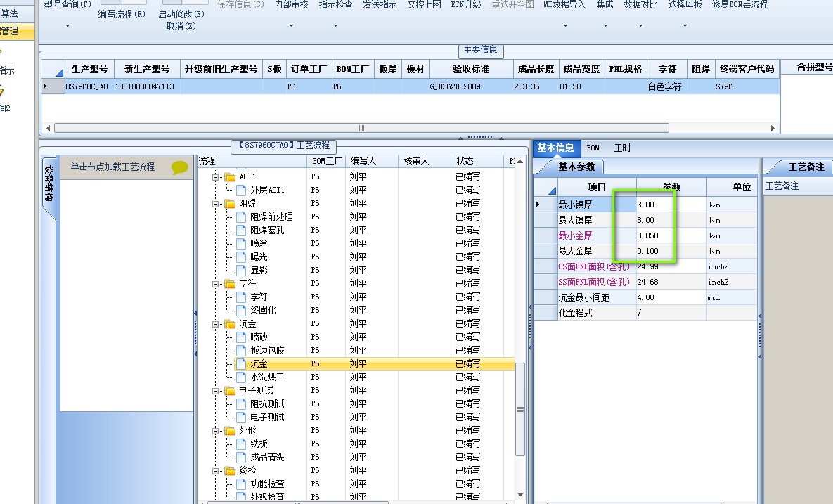Switch to the 基本信息 tab
Screen dimensions: 833x504
click(555, 148)
